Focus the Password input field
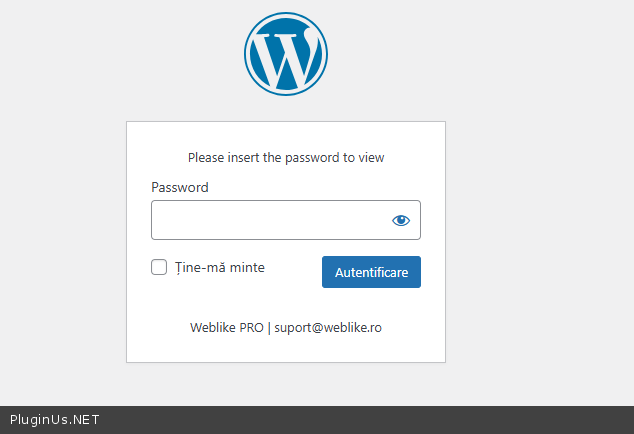The height and width of the screenshot is (434, 634). tap(268, 220)
